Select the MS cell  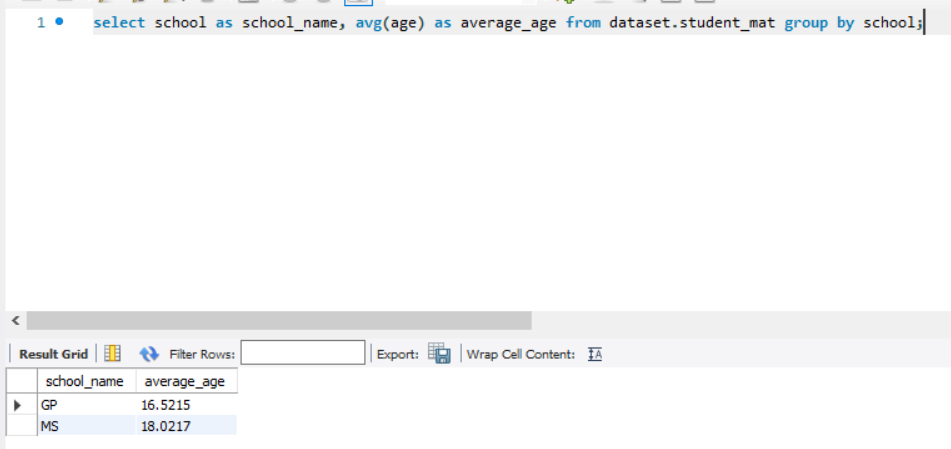point(87,426)
